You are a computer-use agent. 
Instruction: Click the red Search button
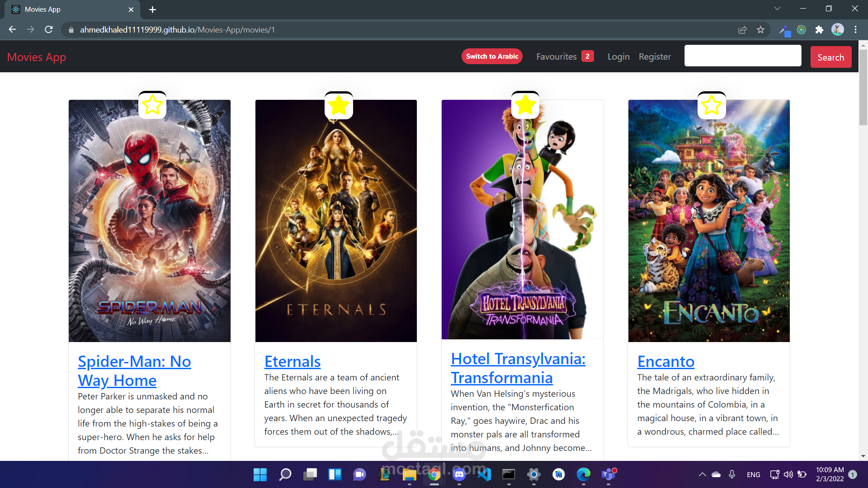click(x=831, y=57)
